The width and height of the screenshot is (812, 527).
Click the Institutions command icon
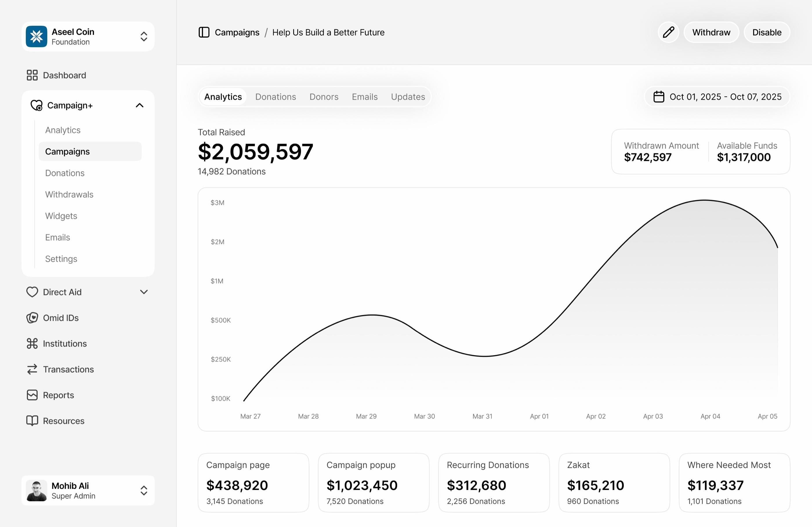click(x=32, y=344)
